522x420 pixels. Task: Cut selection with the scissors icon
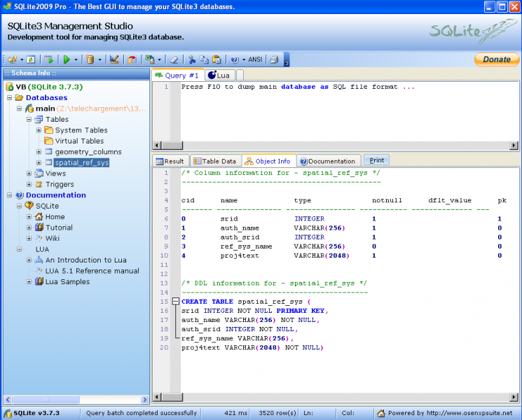pos(192,59)
